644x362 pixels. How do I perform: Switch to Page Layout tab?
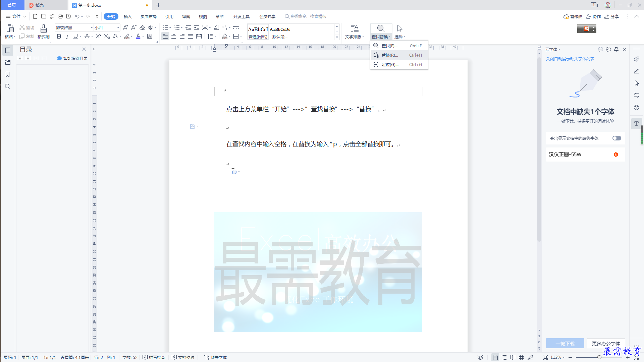(x=148, y=16)
